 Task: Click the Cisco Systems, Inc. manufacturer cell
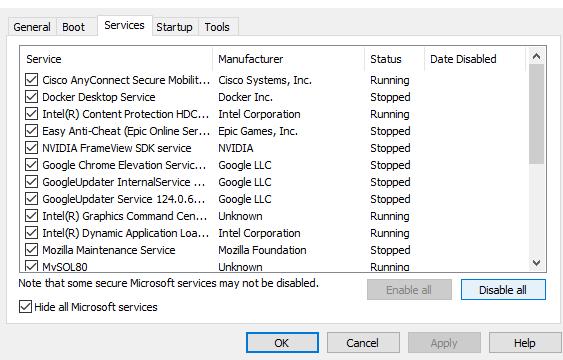[265, 80]
